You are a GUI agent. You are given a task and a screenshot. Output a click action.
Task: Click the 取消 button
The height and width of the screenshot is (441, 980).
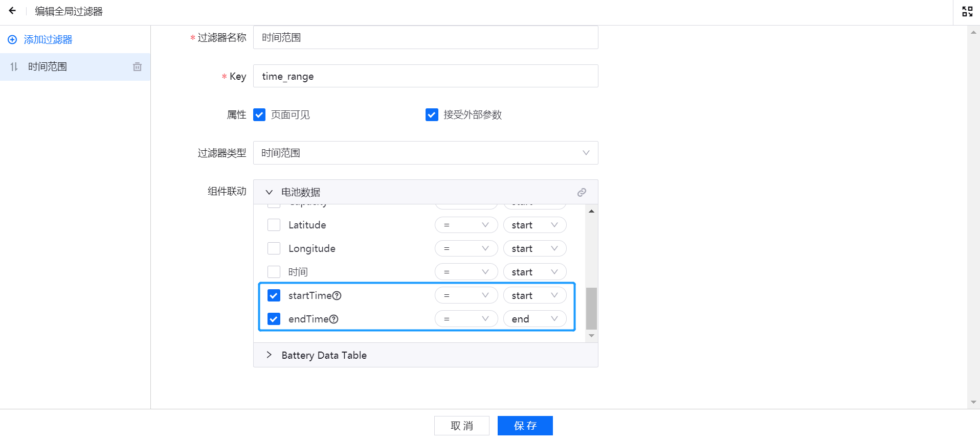click(x=461, y=426)
